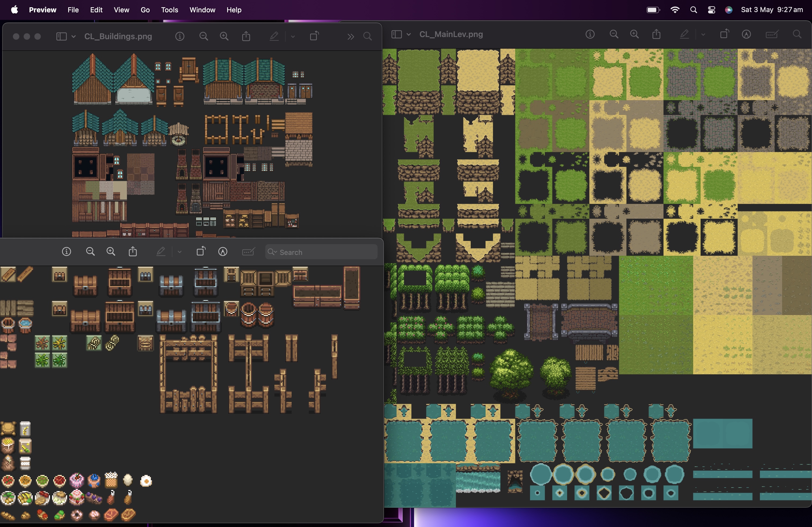The image size is (812, 527).
Task: Toggle sidebar in CL_Buildings.png window
Action: click(61, 36)
